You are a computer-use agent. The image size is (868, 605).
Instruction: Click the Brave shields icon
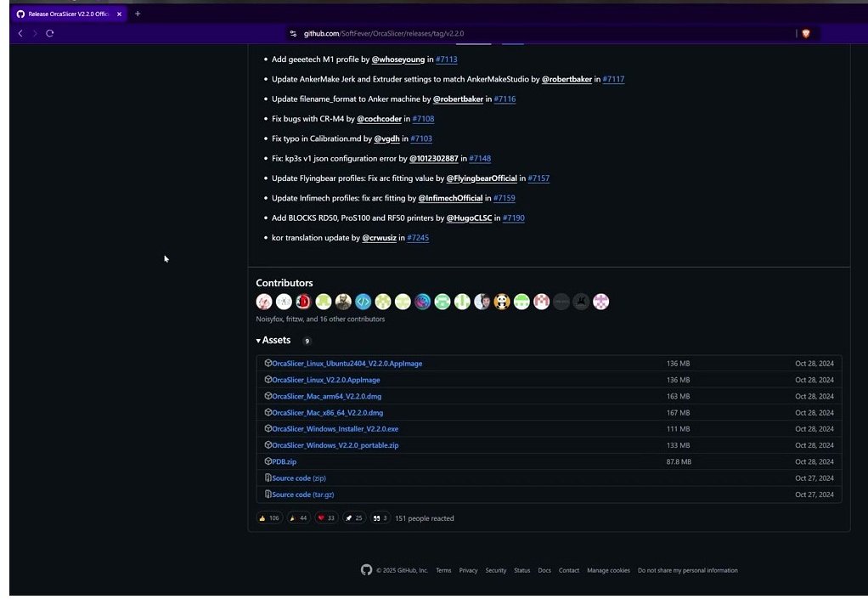tap(806, 34)
